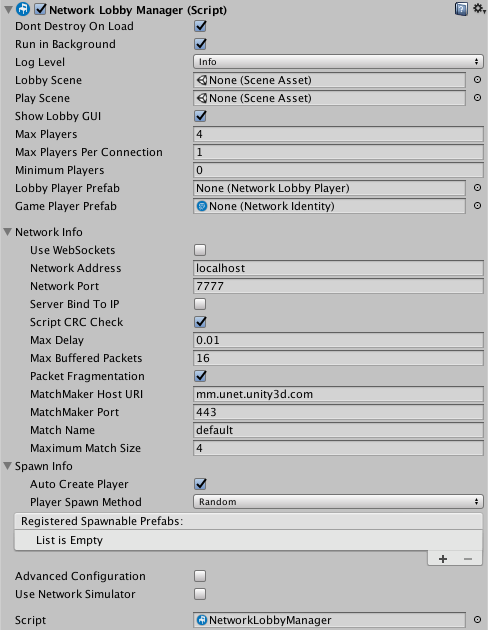Click the Max Players field
488x630 pixels.
338,134
